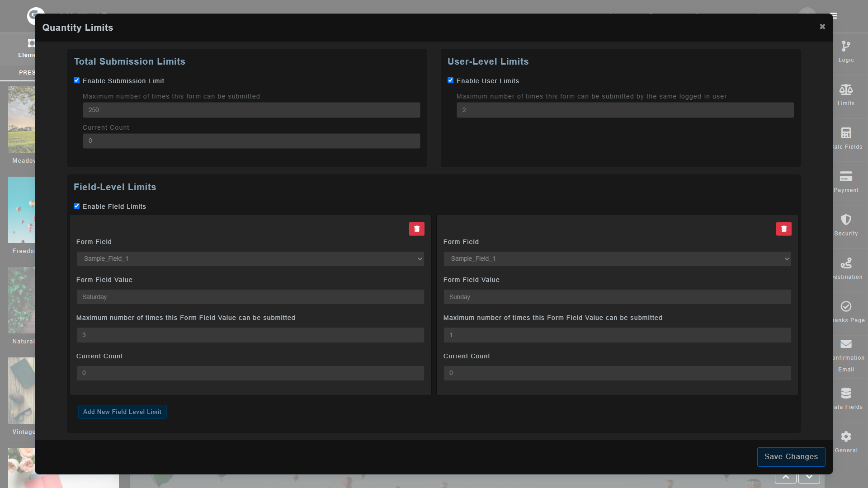
Task: Click the Save Changes button
Action: [x=791, y=457]
